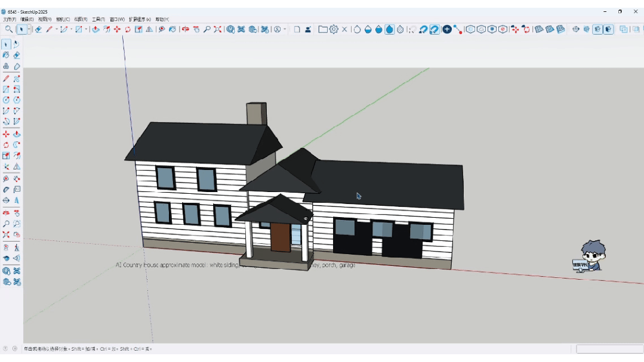Image resolution: width=644 pixels, height=362 pixels.
Task: Select the 3D Text tool in left palette
Action: point(17,200)
